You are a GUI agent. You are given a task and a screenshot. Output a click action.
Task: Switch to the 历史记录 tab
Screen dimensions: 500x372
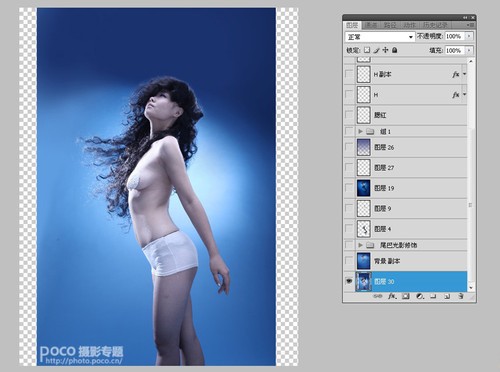coord(435,25)
